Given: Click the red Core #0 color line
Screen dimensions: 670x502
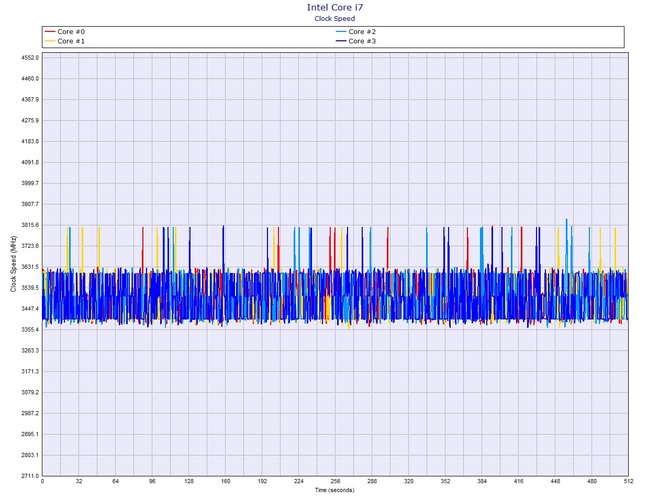Looking at the screenshot, I should tap(50, 32).
